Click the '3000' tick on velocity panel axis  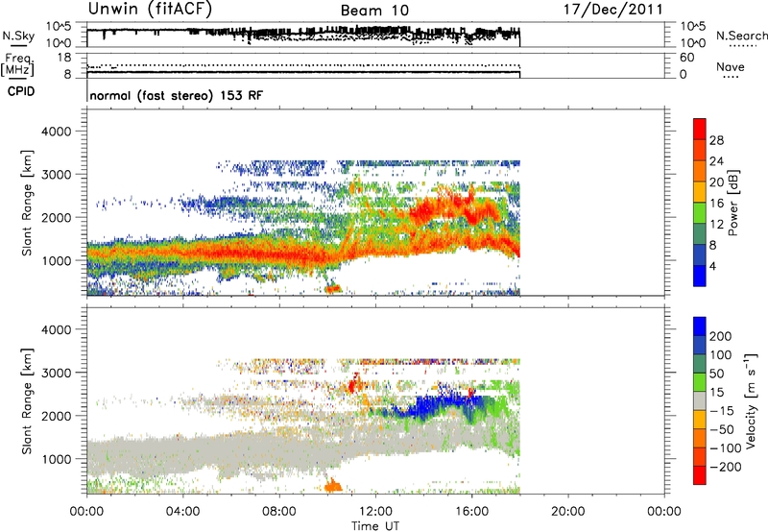point(56,373)
